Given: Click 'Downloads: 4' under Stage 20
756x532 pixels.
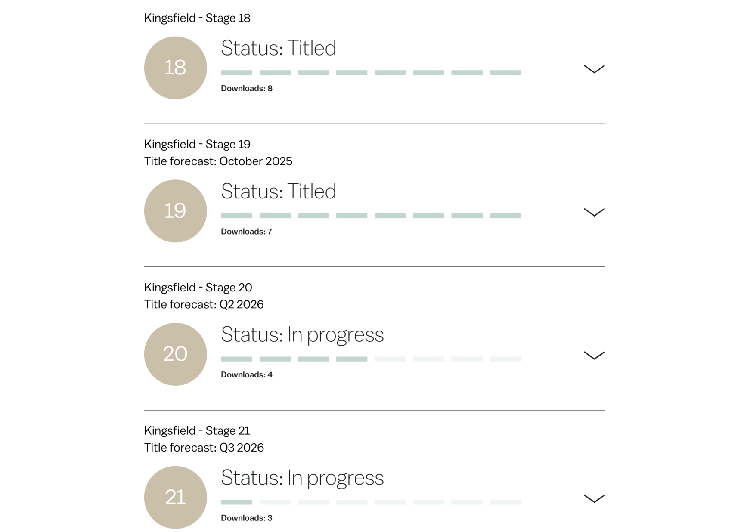Looking at the screenshot, I should [x=246, y=375].
